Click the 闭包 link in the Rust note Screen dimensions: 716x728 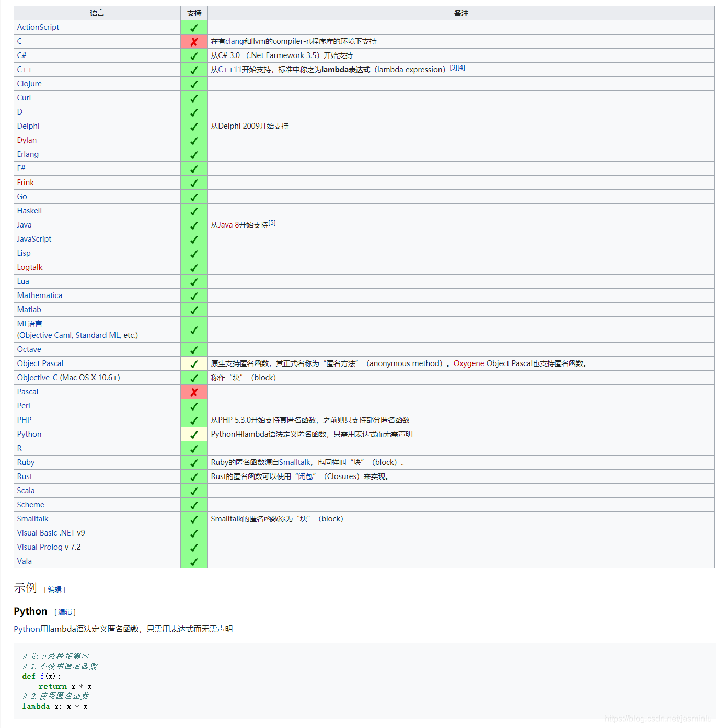coord(305,476)
